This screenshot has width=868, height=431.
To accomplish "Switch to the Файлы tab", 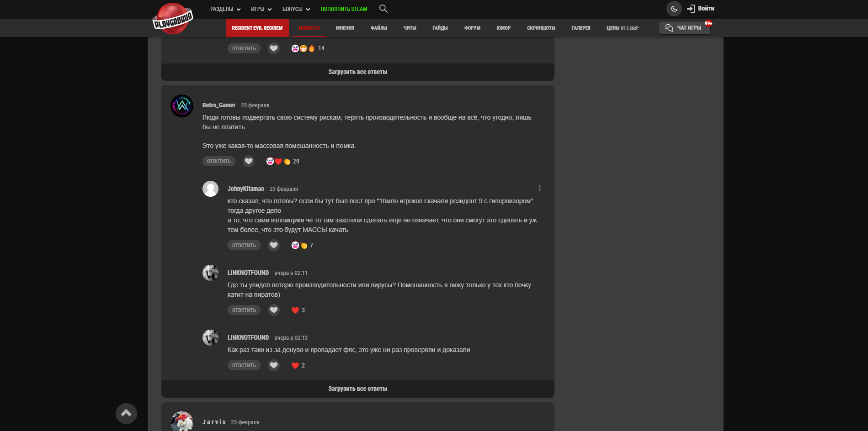I will [378, 28].
